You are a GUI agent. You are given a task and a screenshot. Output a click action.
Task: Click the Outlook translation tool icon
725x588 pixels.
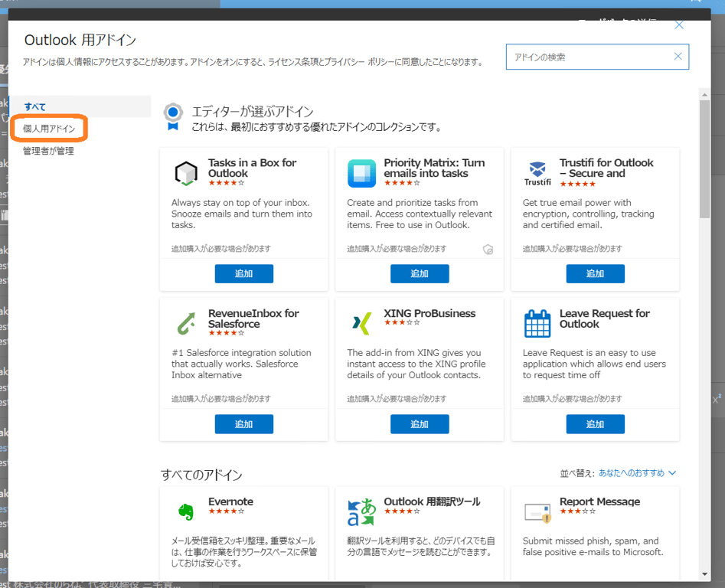[x=361, y=511]
